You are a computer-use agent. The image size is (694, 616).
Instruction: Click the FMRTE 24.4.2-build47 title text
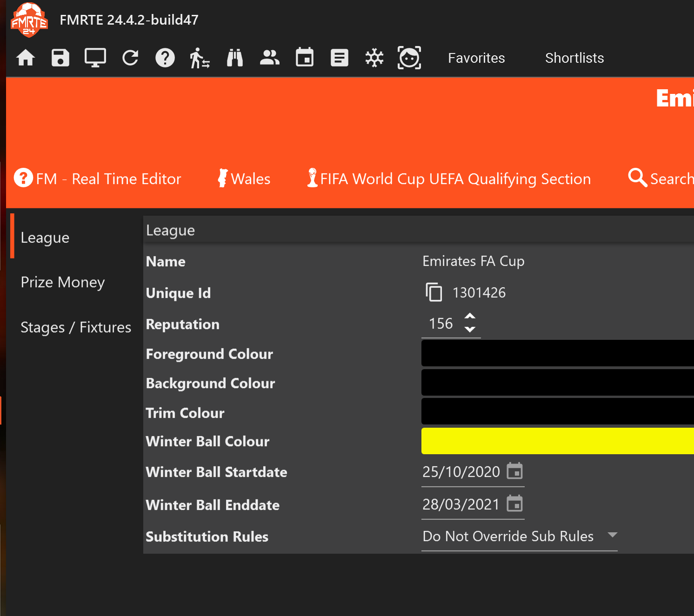[129, 20]
